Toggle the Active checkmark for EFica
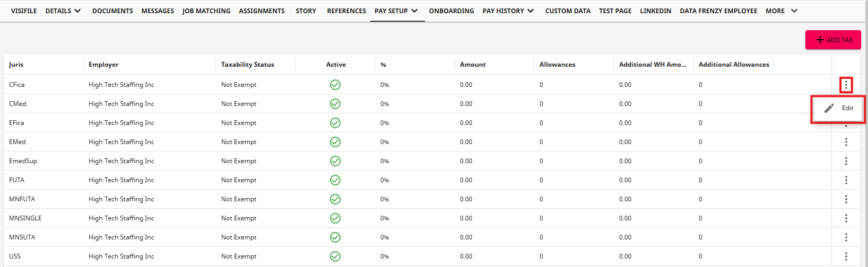Screen dimensions: 868x267 coord(335,123)
